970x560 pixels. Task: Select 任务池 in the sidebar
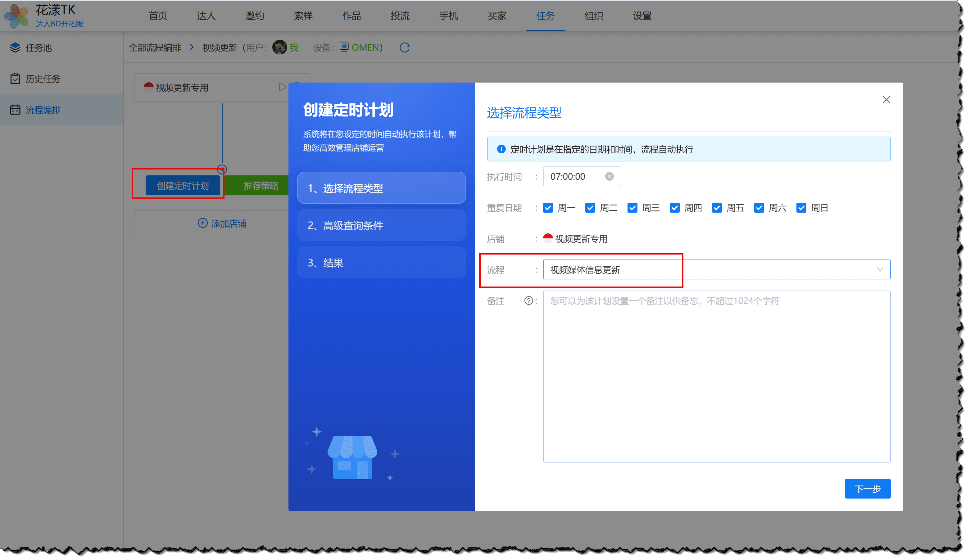(61, 48)
